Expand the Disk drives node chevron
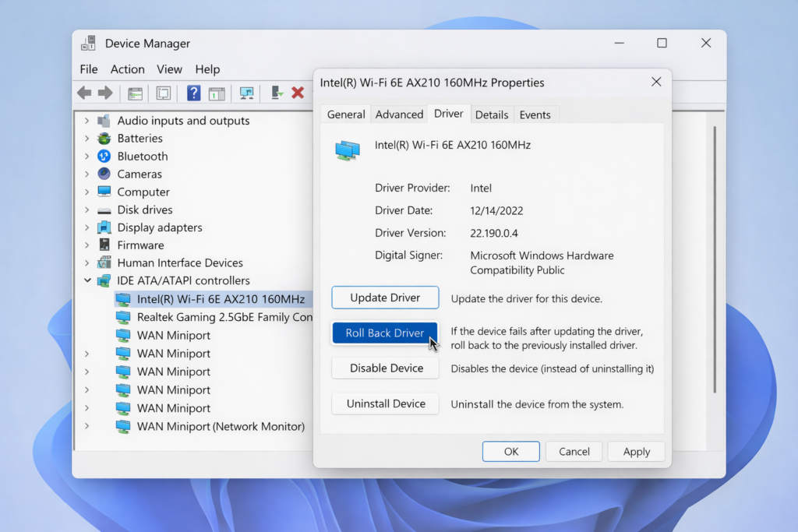Viewport: 798px width, 532px height. [x=87, y=210]
